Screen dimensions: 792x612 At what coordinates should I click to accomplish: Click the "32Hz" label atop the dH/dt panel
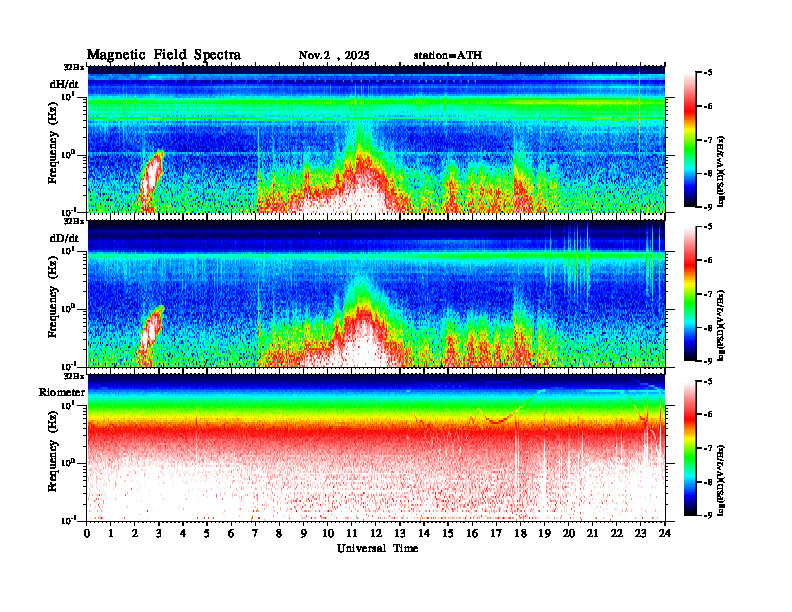(74, 67)
